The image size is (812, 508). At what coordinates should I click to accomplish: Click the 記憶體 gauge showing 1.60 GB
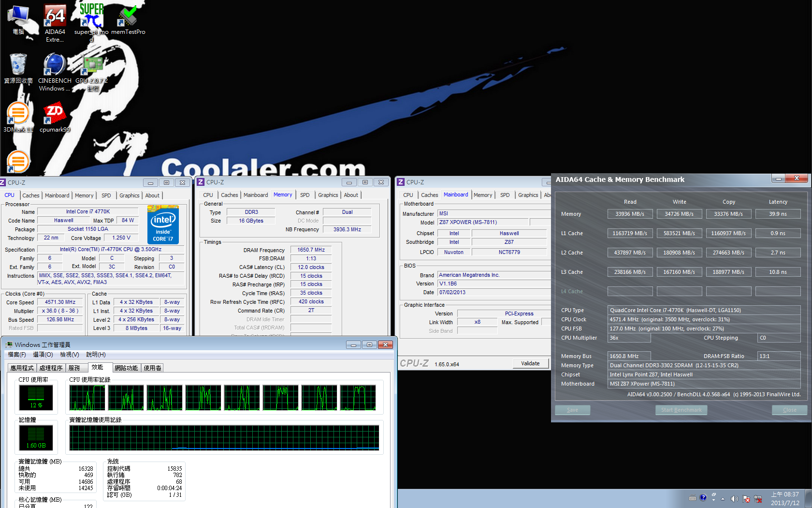click(36, 438)
